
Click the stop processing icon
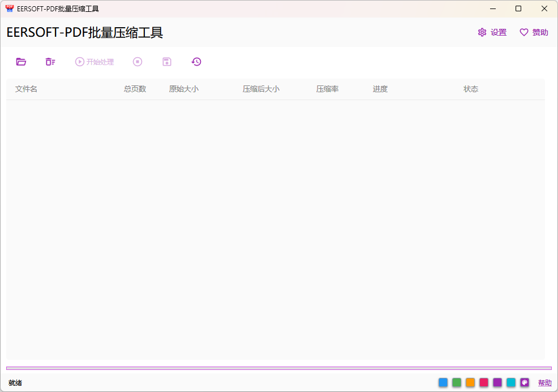tap(138, 62)
